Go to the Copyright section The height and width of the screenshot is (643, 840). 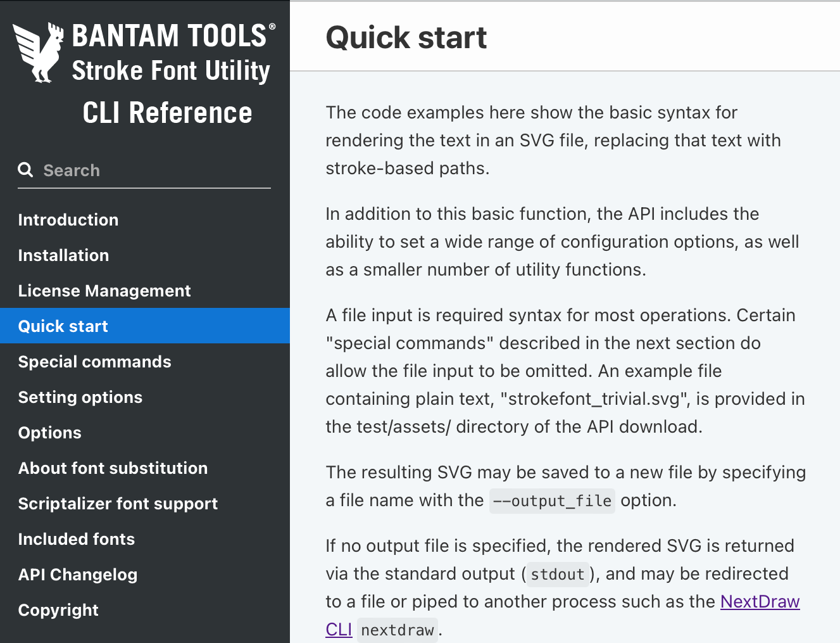point(58,610)
